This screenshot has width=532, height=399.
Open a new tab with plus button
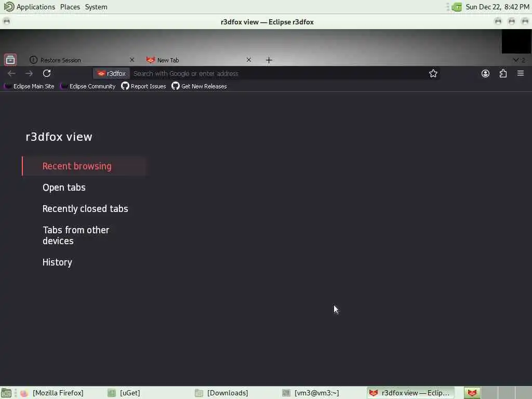[269, 60]
